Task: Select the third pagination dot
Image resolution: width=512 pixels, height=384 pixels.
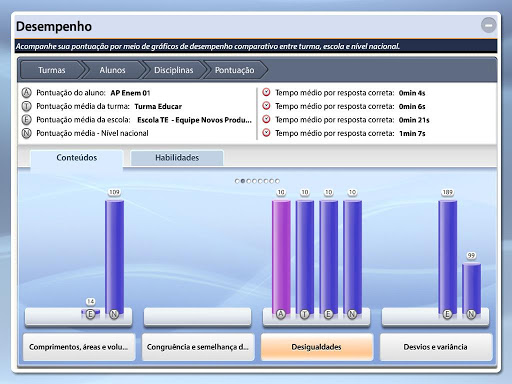Action: pyautogui.click(x=249, y=181)
